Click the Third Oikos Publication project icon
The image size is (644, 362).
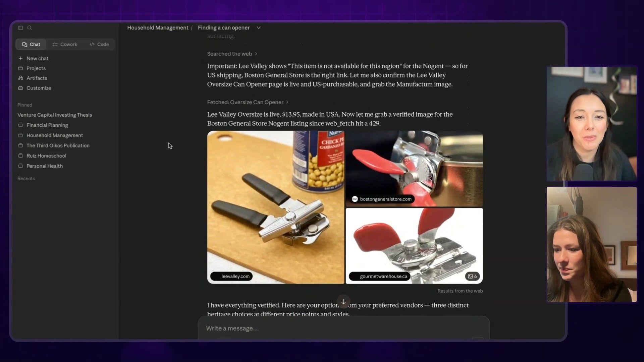(20, 145)
